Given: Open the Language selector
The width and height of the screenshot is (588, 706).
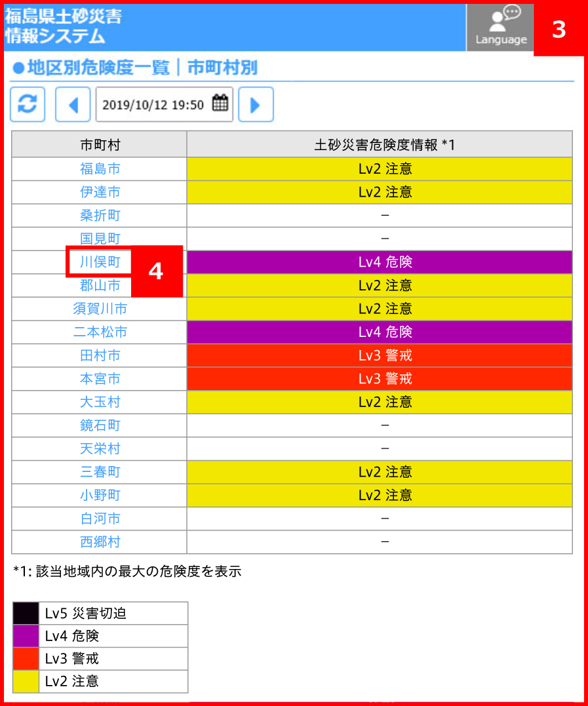Looking at the screenshot, I should [500, 28].
